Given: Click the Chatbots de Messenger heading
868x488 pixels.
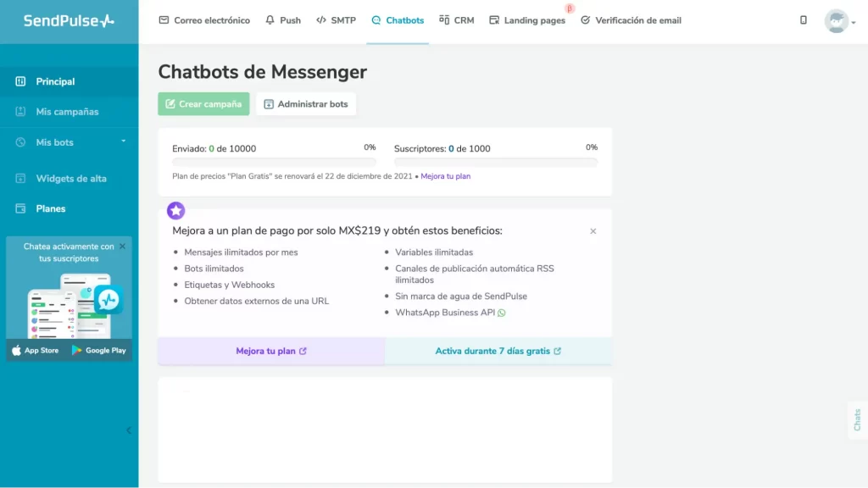Looking at the screenshot, I should [x=263, y=72].
